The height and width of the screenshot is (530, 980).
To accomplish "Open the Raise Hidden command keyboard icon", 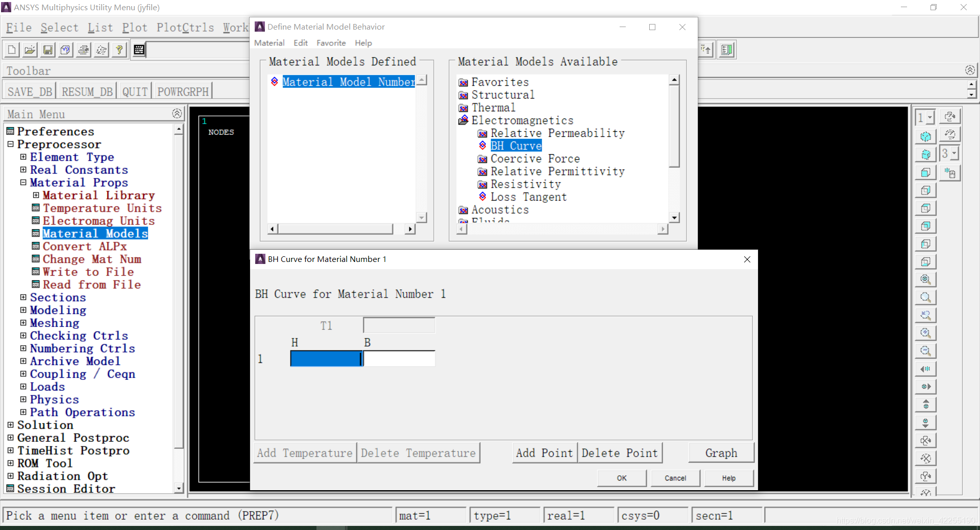I will [x=139, y=50].
